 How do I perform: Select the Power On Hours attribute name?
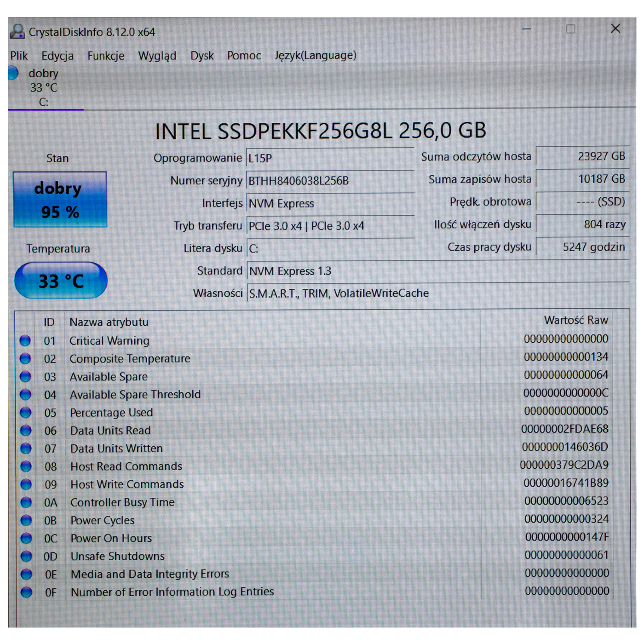[111, 538]
